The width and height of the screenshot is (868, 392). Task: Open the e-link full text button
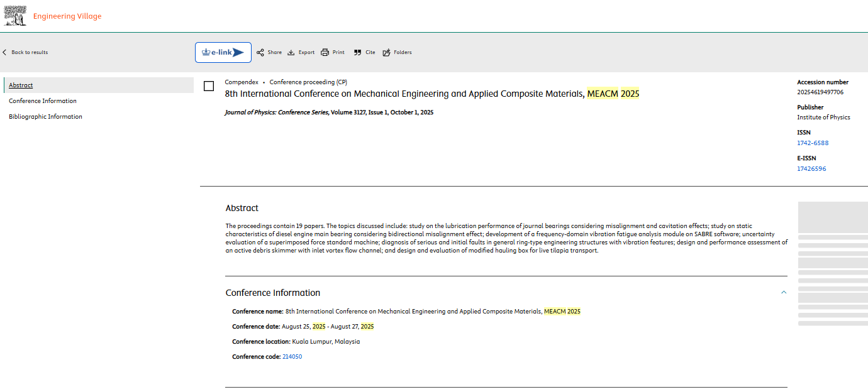pyautogui.click(x=223, y=53)
